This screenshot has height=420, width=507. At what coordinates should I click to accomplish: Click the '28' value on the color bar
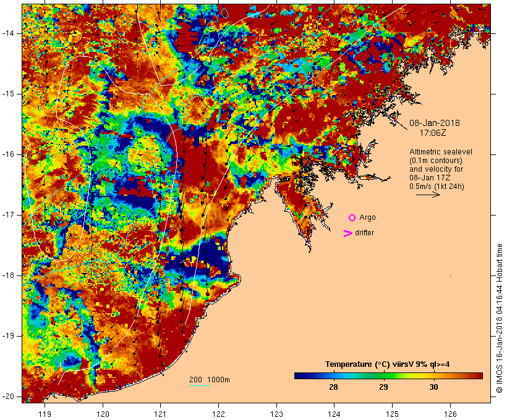pos(333,387)
